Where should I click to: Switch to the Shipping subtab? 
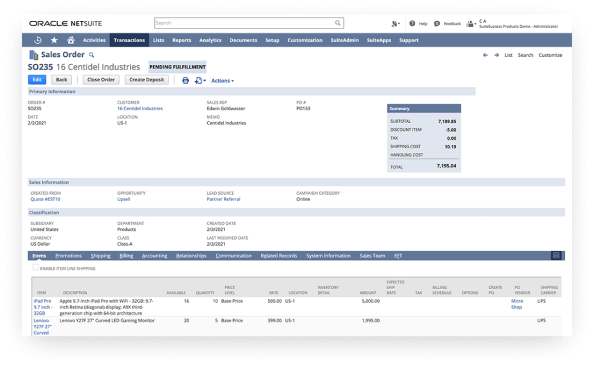click(x=101, y=256)
